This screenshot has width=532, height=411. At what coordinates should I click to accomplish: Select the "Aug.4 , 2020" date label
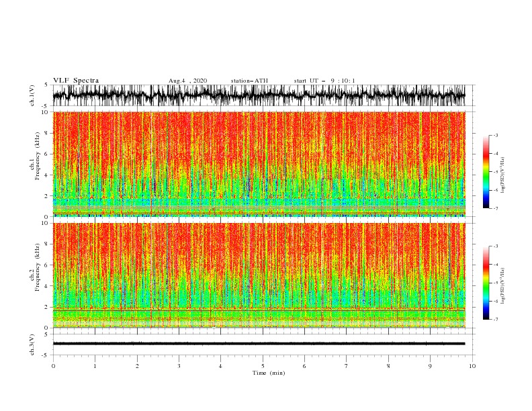(x=187, y=81)
